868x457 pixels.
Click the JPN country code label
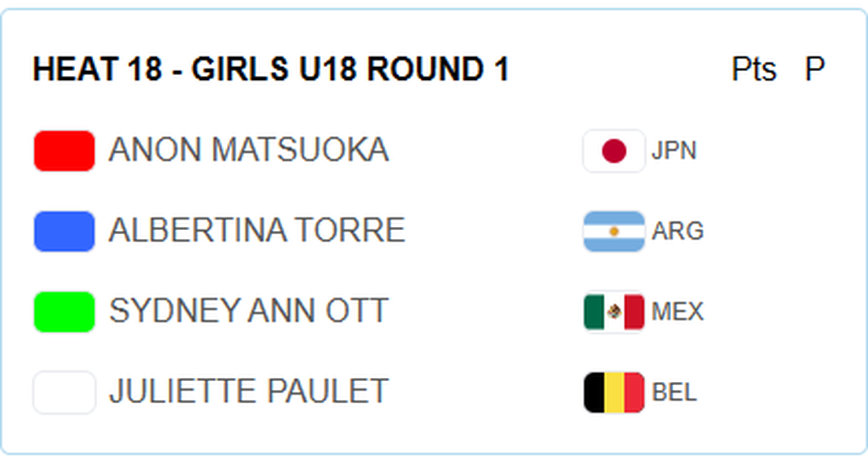[x=674, y=151]
